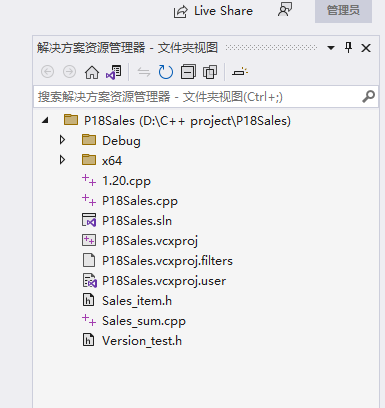
Task: Switch between solutions and folder view icon
Action: [x=114, y=72]
